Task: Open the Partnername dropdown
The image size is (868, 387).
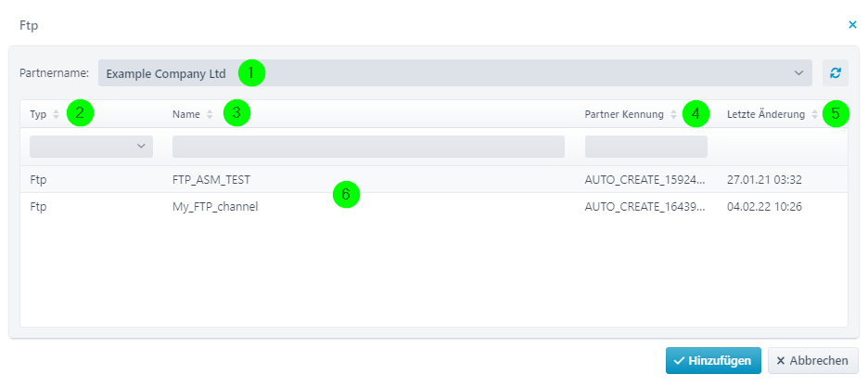Action: pyautogui.click(x=455, y=73)
